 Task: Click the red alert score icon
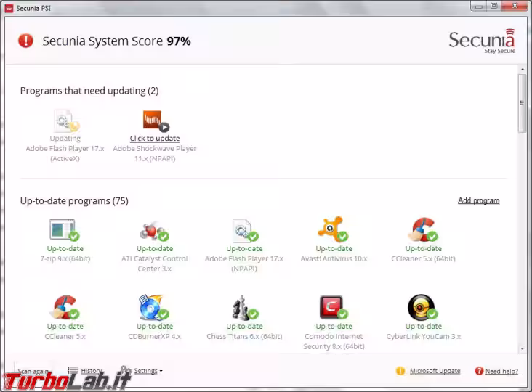25,41
